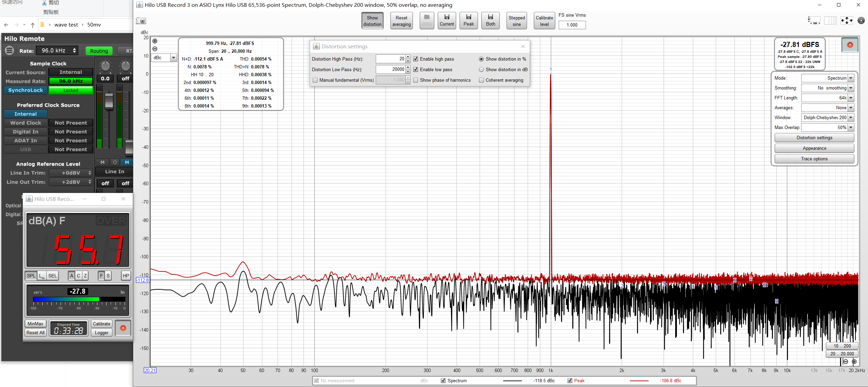Screen dimensions: 868x387
Task: Open Hilo Remote hamburger menu icon
Action: pos(10,50)
